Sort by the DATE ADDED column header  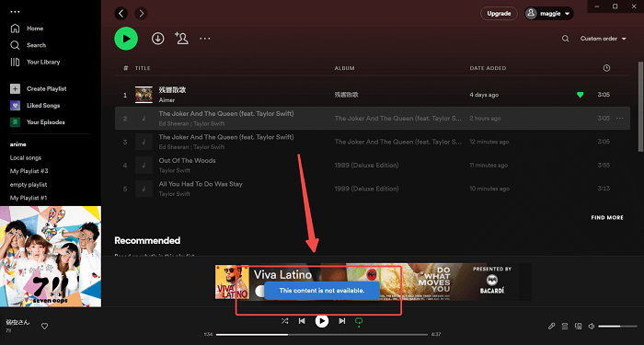tap(488, 68)
